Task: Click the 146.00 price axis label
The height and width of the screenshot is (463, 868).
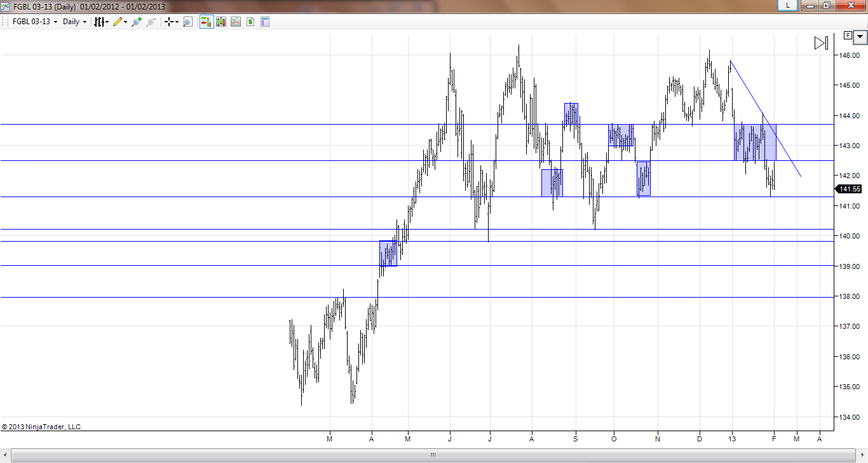Action: tap(850, 55)
